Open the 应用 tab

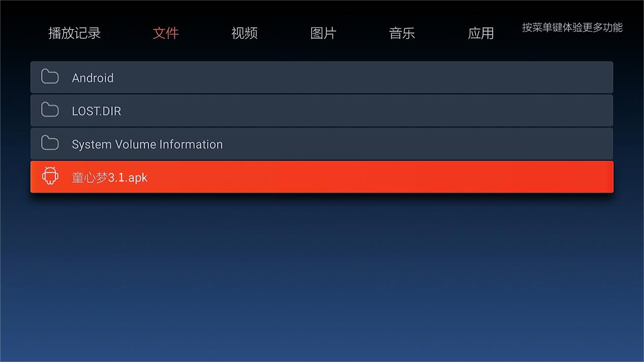[x=481, y=33]
